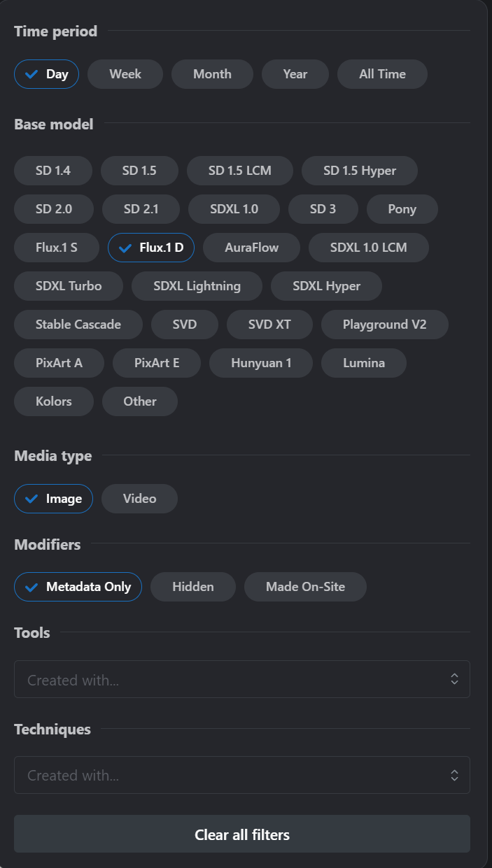Image resolution: width=492 pixels, height=868 pixels.
Task: Disable the Metadata Only modifier
Action: [78, 587]
